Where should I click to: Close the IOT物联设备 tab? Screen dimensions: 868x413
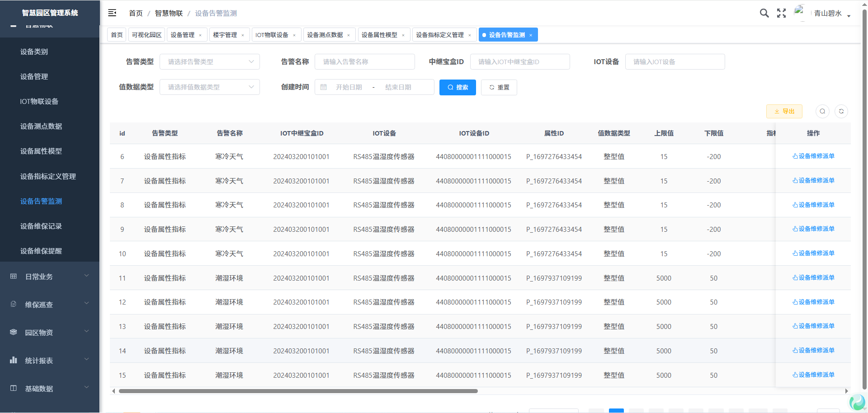click(294, 35)
